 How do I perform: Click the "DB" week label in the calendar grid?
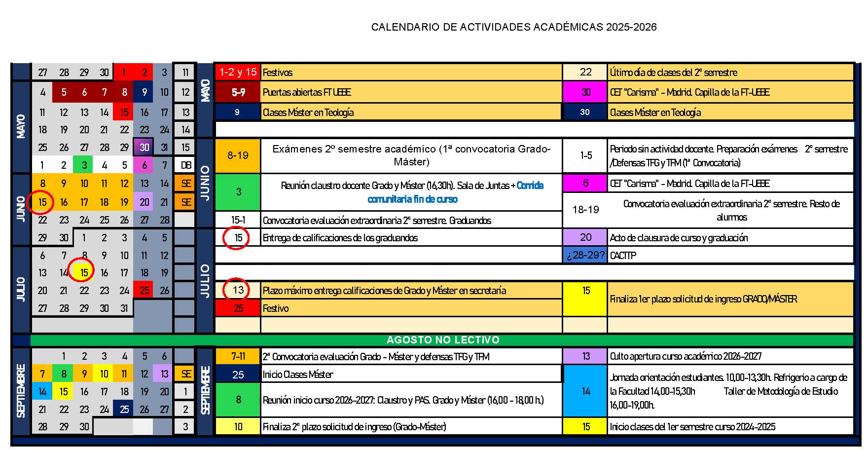coord(185,165)
